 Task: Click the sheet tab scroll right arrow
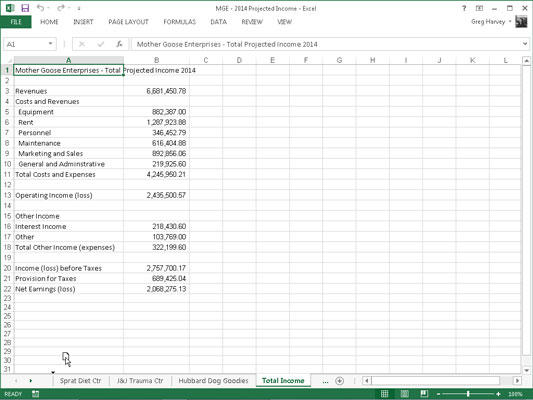[31, 381]
